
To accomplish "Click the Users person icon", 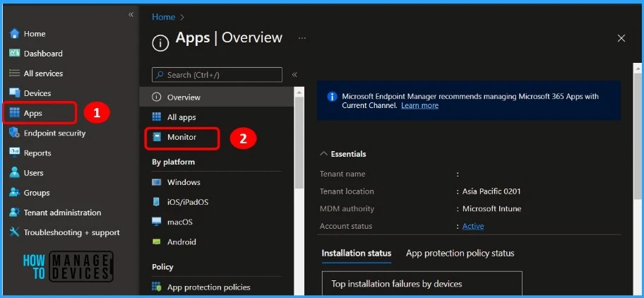I will pos(14,172).
